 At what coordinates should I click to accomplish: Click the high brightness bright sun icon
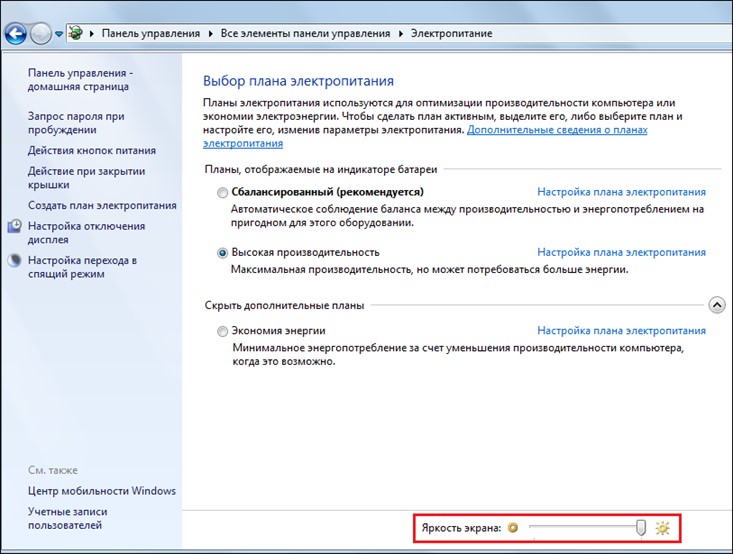pyautogui.click(x=662, y=528)
